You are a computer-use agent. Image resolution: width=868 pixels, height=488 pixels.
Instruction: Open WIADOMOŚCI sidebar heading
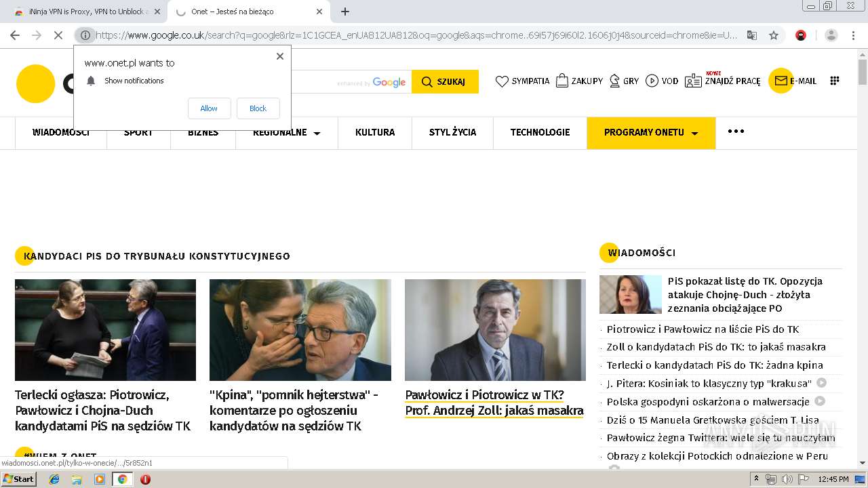point(642,253)
